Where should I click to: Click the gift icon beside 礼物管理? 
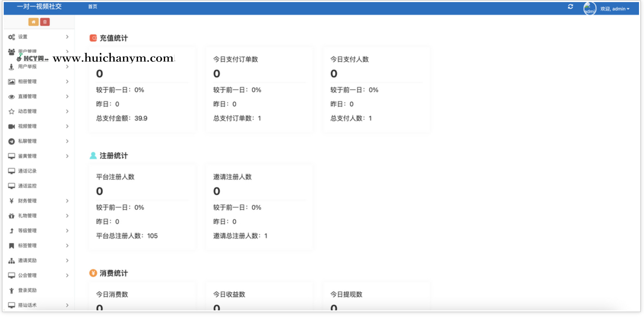(x=11, y=216)
